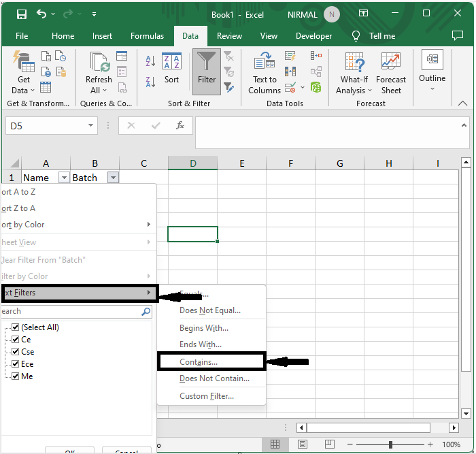Switch to Page Layout view icon
Viewport: 476px width, 454px height.
tap(303, 444)
